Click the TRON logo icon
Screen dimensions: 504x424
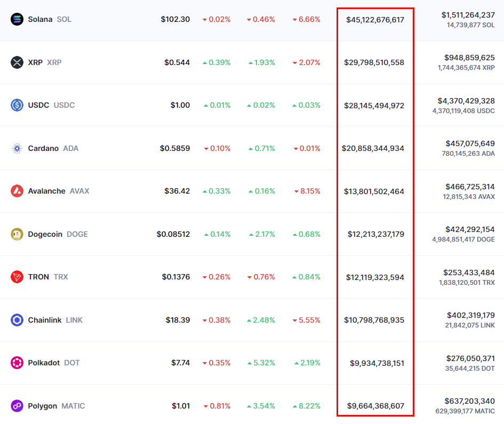click(18, 277)
